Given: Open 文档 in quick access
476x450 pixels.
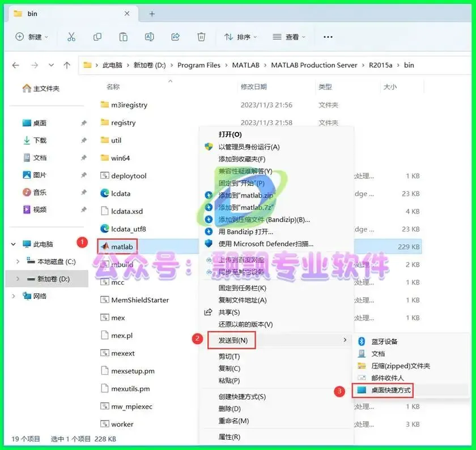Looking at the screenshot, I should tap(35, 158).
